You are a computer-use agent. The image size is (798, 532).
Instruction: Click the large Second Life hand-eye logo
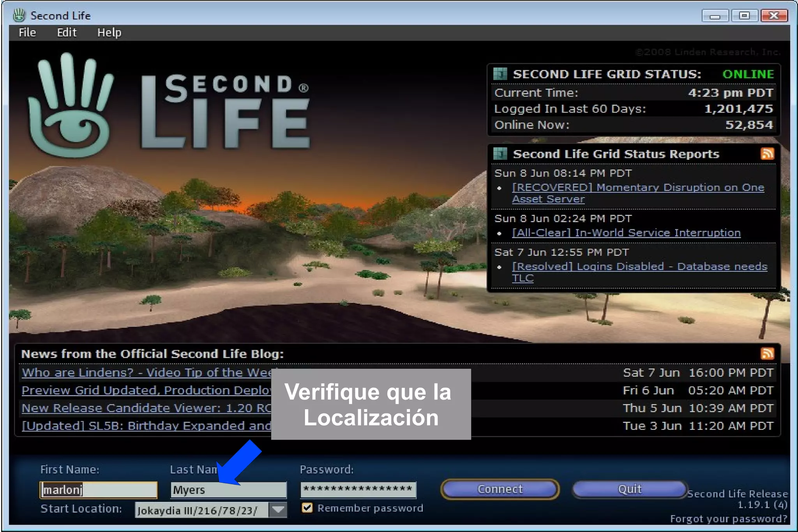[71, 106]
